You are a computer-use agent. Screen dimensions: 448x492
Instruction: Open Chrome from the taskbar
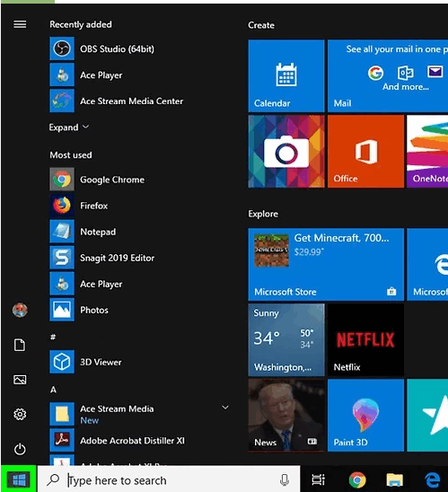pos(357,479)
